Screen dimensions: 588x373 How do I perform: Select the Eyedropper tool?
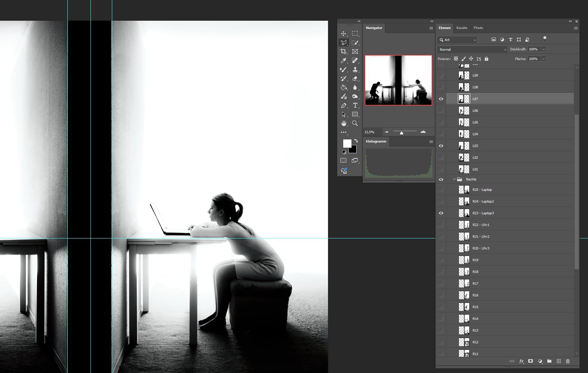[344, 60]
